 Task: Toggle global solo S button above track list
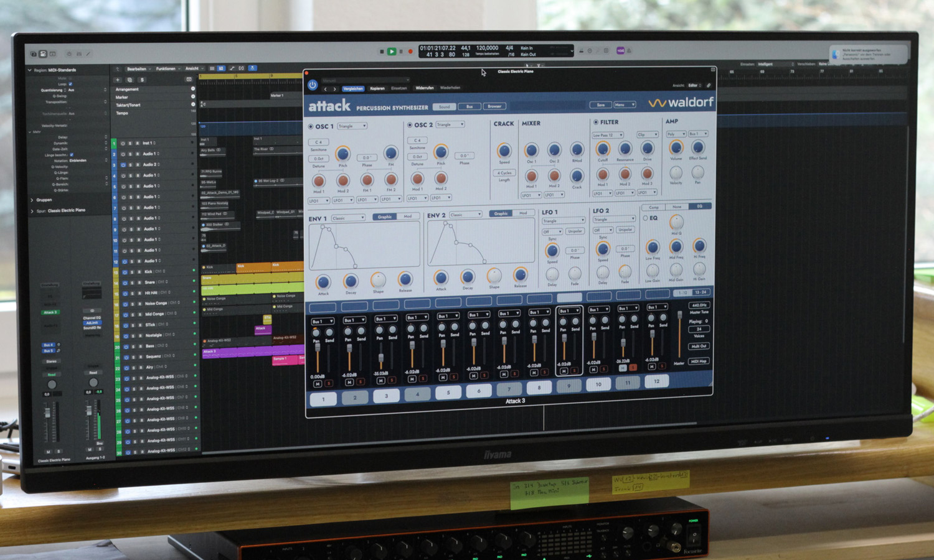tap(142, 80)
